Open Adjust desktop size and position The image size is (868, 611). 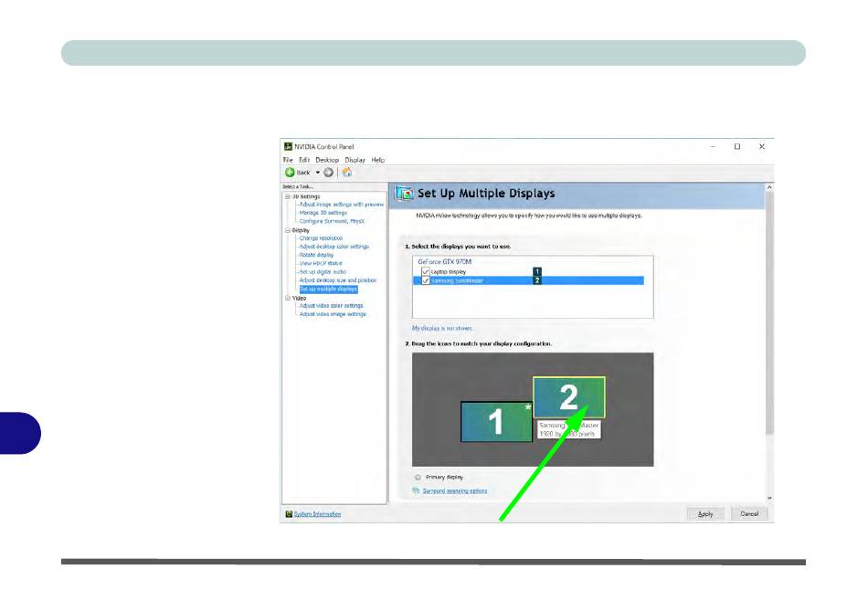(338, 280)
